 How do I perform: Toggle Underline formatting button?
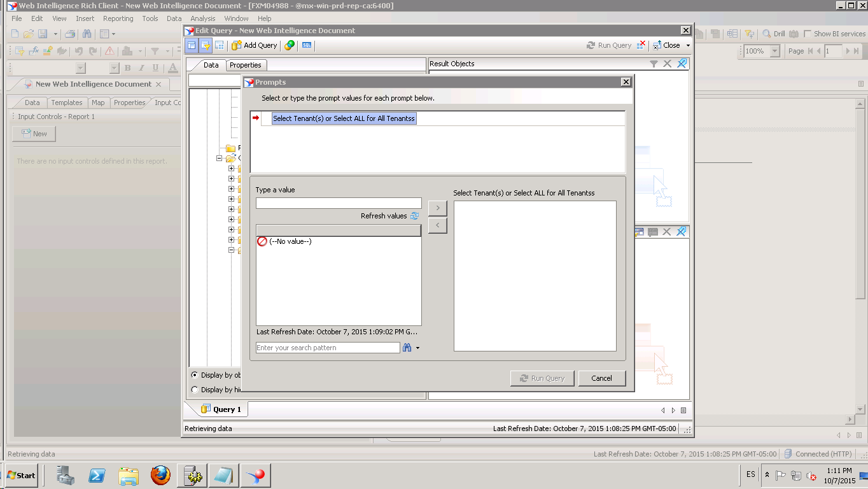(155, 68)
